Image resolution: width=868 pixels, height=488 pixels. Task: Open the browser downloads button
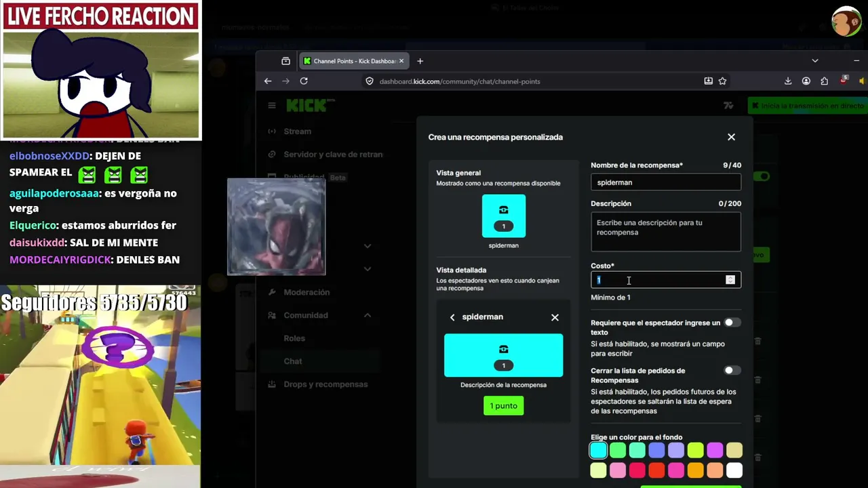tap(788, 81)
